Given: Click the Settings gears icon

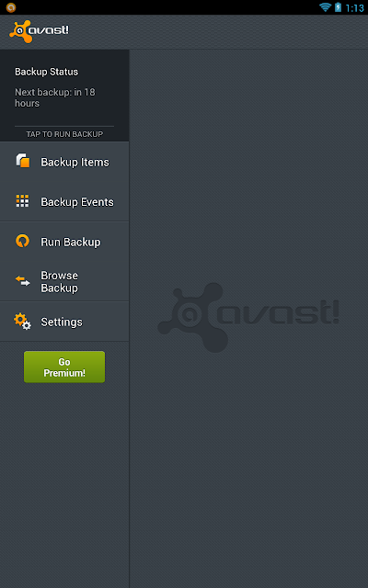Looking at the screenshot, I should point(22,322).
